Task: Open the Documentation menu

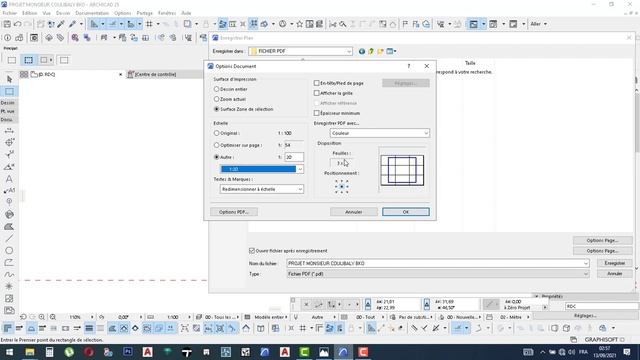Action: 92,13
